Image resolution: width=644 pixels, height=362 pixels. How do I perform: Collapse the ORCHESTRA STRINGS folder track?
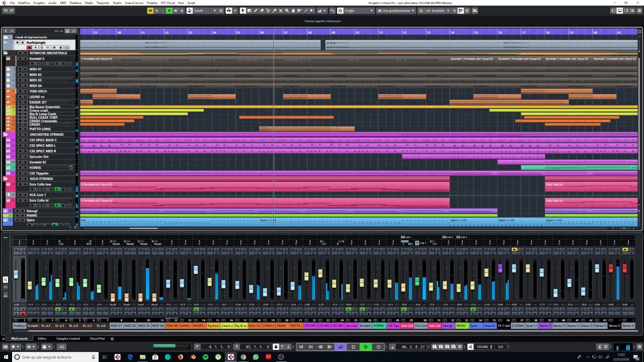[x=6, y=134]
